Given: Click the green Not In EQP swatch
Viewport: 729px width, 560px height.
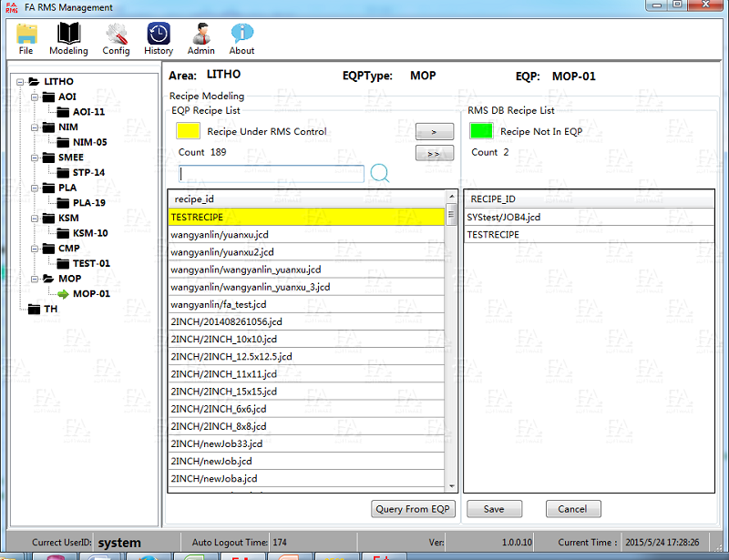Looking at the screenshot, I should 480,131.
